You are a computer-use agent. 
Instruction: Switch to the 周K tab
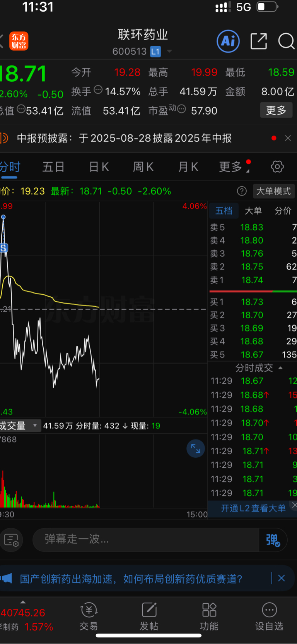pyautogui.click(x=143, y=167)
